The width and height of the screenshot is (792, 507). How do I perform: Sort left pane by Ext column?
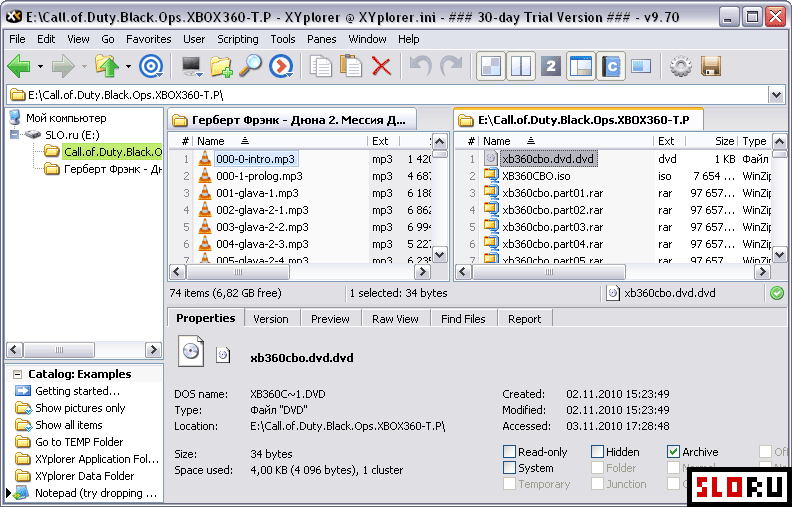pyautogui.click(x=384, y=141)
